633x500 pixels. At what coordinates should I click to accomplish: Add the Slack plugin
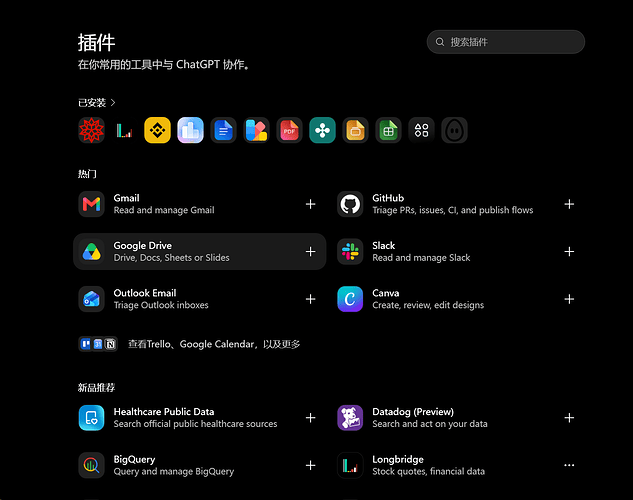pos(569,252)
